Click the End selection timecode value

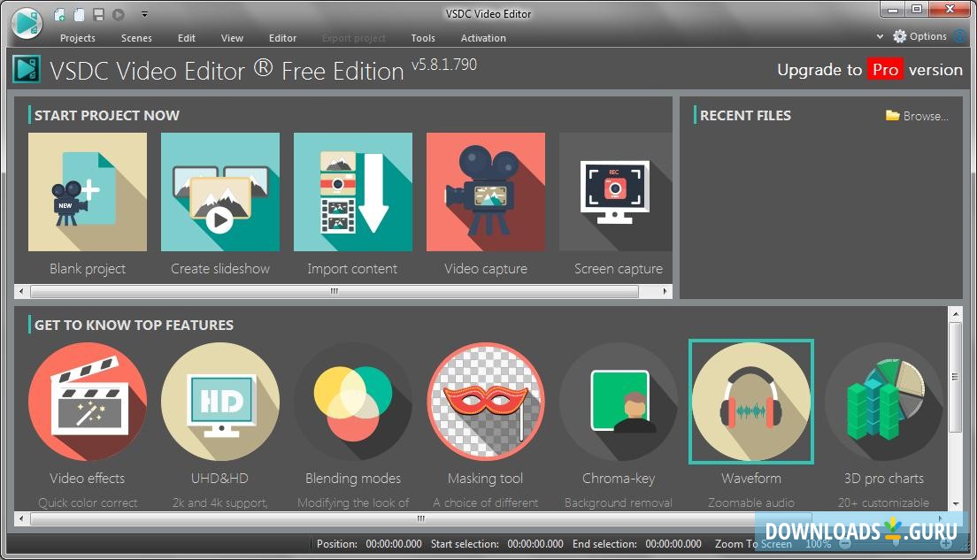pyautogui.click(x=673, y=544)
